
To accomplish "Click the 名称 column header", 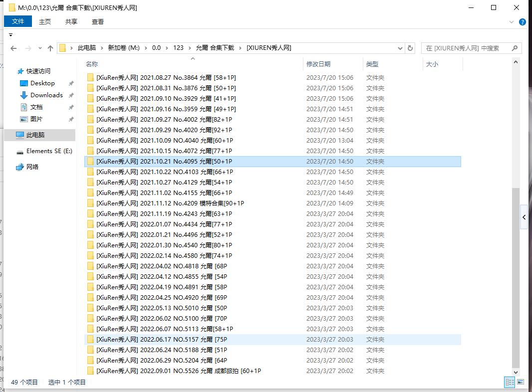I will pos(92,64).
